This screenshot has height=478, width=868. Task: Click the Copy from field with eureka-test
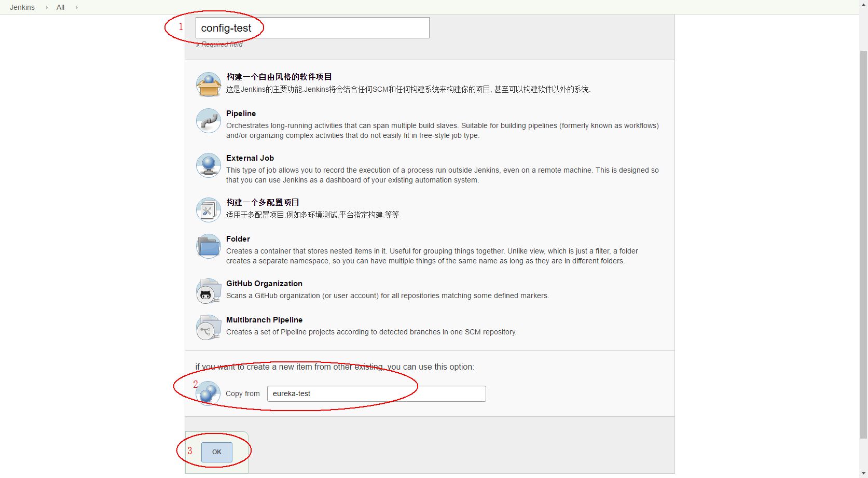pyautogui.click(x=377, y=393)
